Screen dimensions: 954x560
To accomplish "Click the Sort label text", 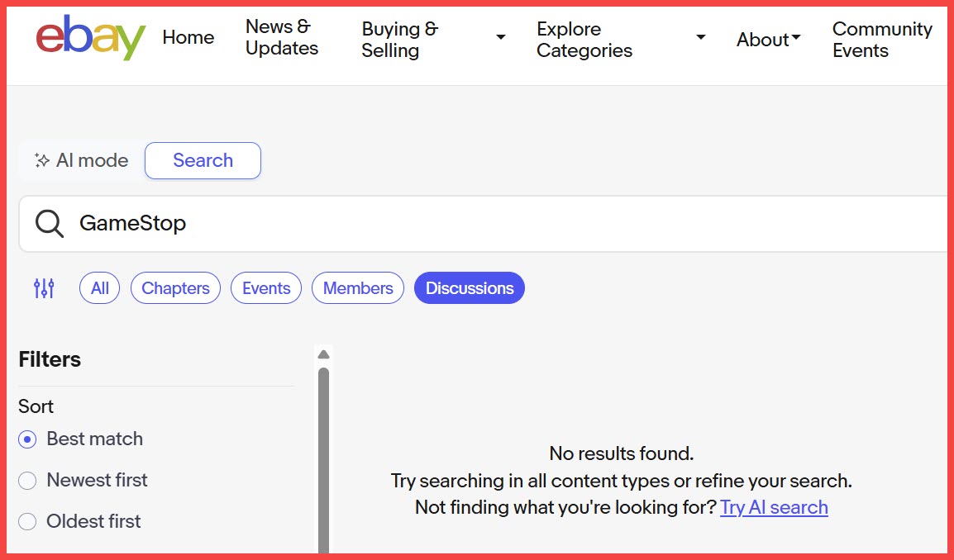I will 36,406.
